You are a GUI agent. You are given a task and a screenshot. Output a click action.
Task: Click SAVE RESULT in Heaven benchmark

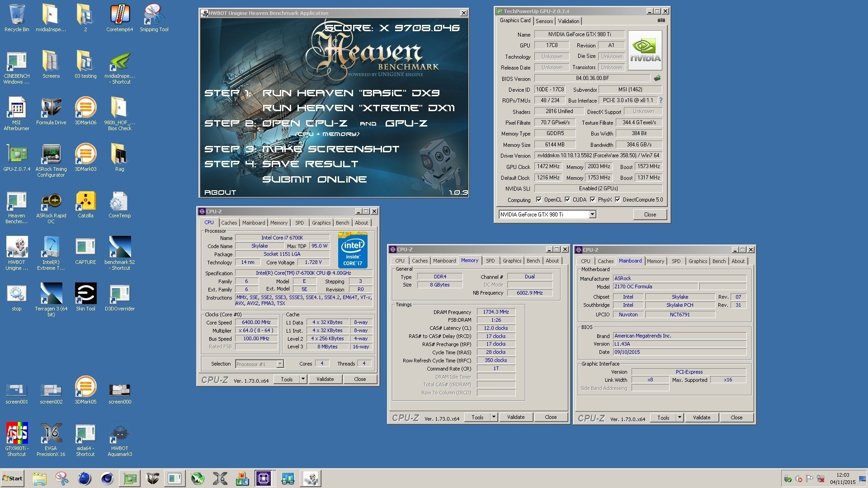[x=310, y=164]
